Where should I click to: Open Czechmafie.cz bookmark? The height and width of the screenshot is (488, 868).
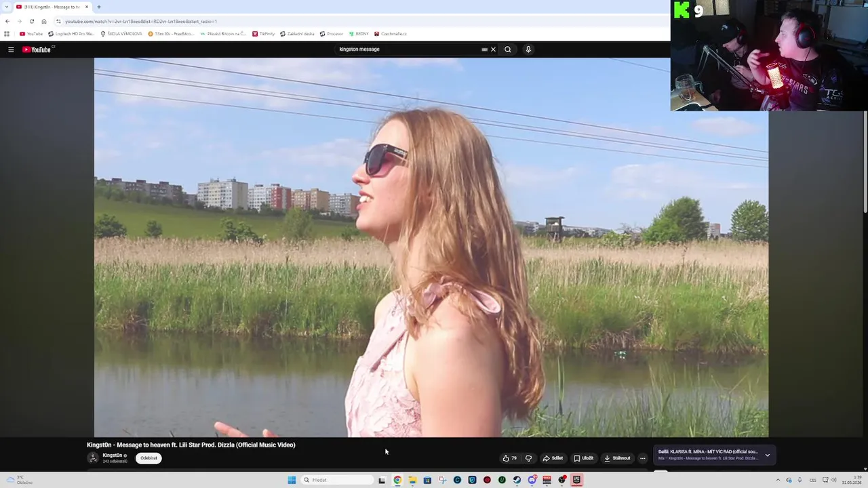click(x=391, y=33)
